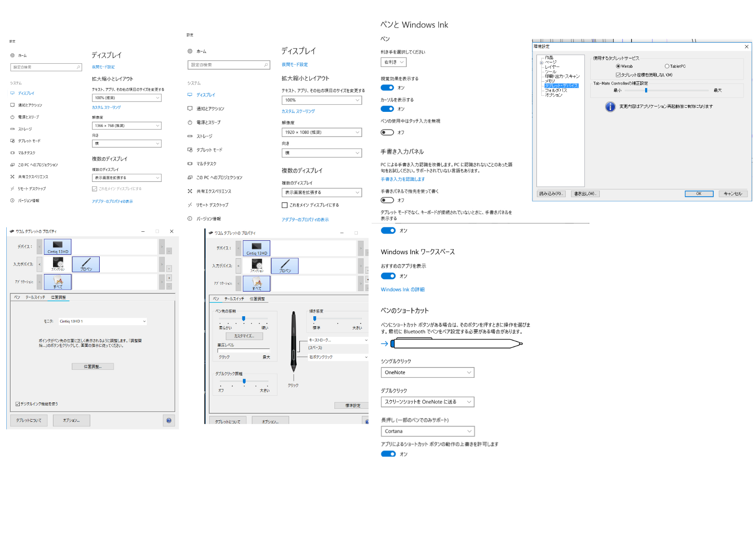
Task: Click 設定の検索 box in 1366 × 768 Settings window
Action: tap(46, 67)
